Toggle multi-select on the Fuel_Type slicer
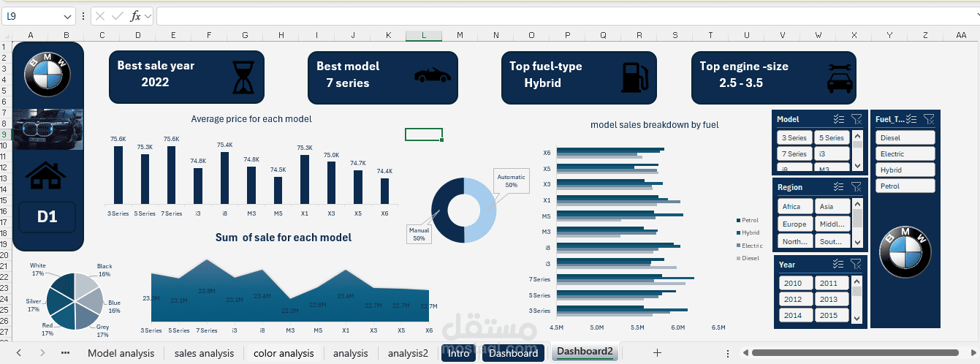Viewport: 980px width, 364px height. [912, 119]
